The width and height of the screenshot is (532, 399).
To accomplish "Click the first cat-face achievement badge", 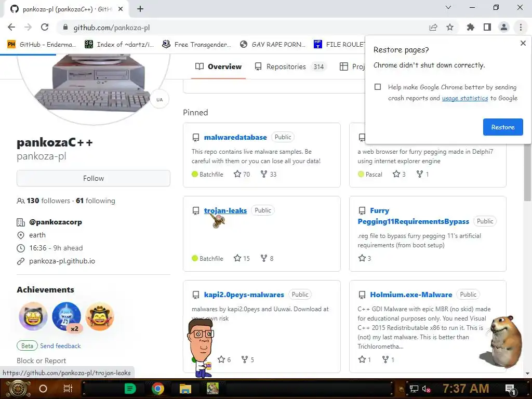I will click(33, 316).
